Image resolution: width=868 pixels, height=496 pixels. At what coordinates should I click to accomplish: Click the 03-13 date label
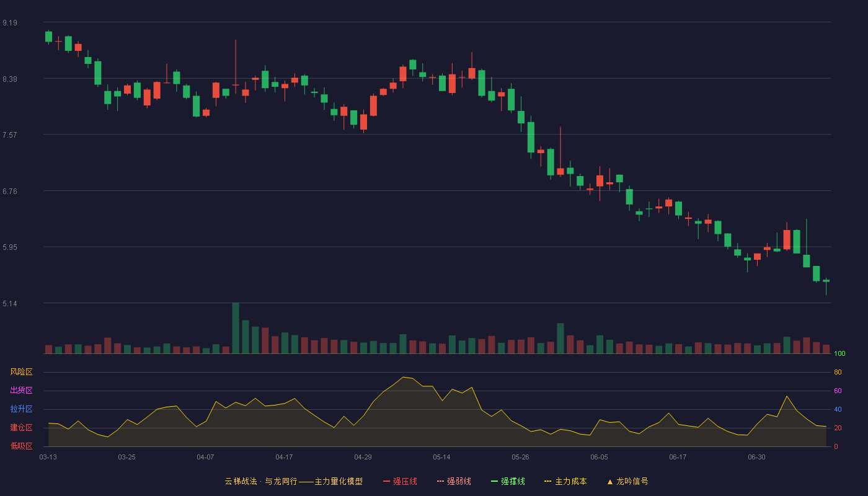pyautogui.click(x=48, y=457)
